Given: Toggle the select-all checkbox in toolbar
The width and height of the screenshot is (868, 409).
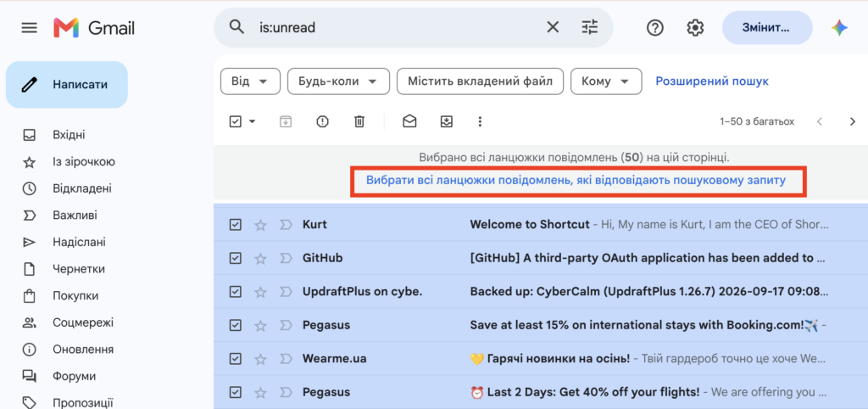Looking at the screenshot, I should coord(236,121).
